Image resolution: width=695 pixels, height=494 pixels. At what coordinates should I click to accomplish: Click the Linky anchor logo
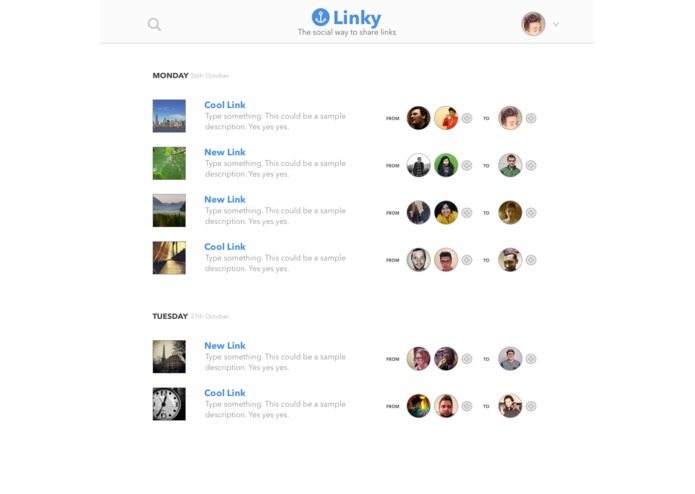pyautogui.click(x=320, y=17)
